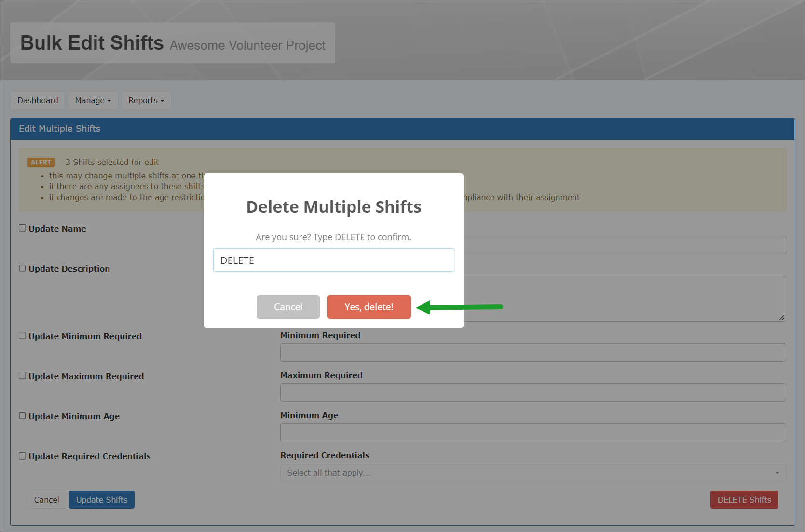Open the Manage dropdown menu
Viewport: 805px width, 532px height.
(x=93, y=100)
